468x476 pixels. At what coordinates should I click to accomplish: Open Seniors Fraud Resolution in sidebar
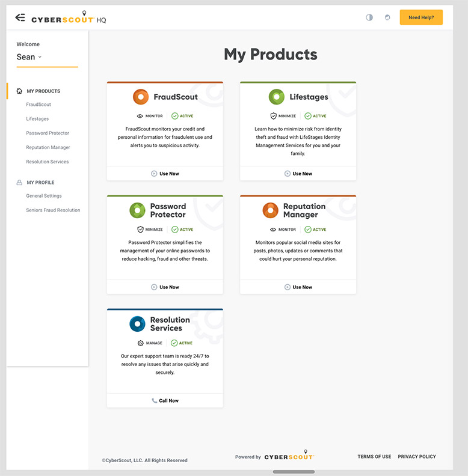pyautogui.click(x=53, y=210)
